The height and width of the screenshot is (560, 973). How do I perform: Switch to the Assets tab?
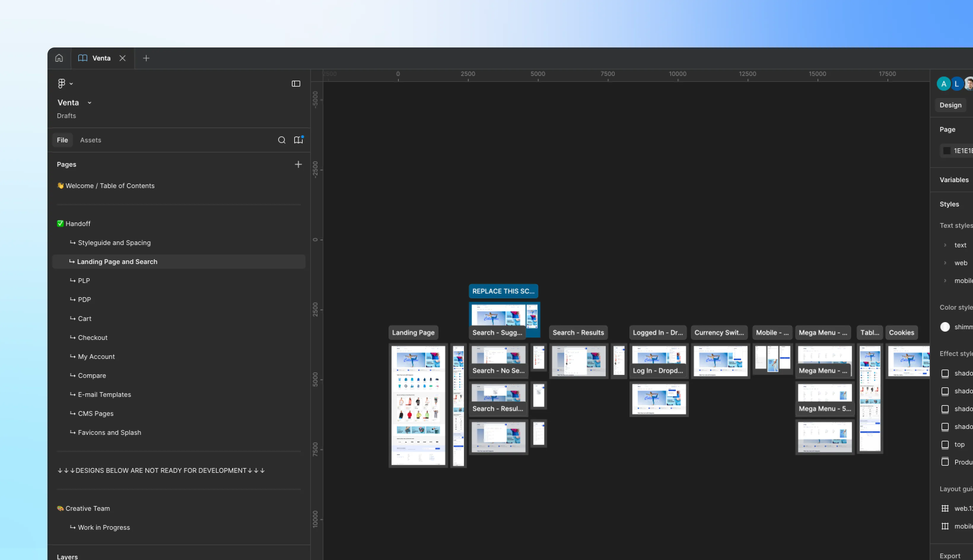coord(90,140)
